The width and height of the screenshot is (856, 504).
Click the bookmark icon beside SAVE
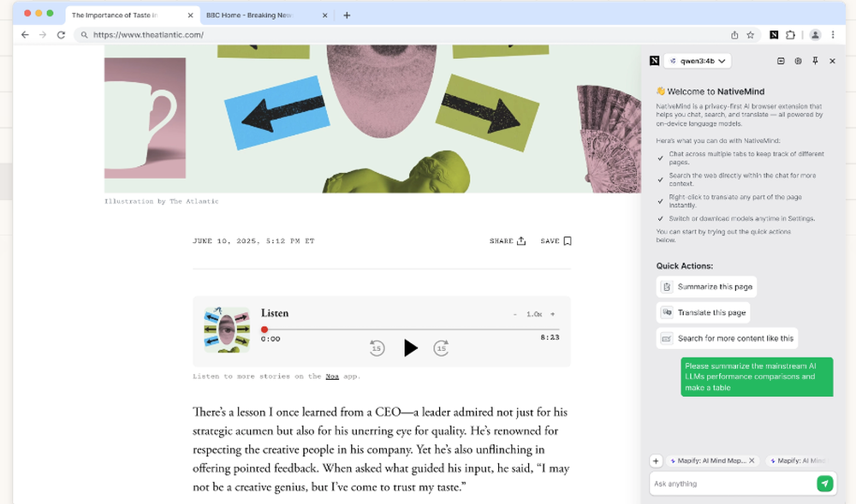[566, 240]
